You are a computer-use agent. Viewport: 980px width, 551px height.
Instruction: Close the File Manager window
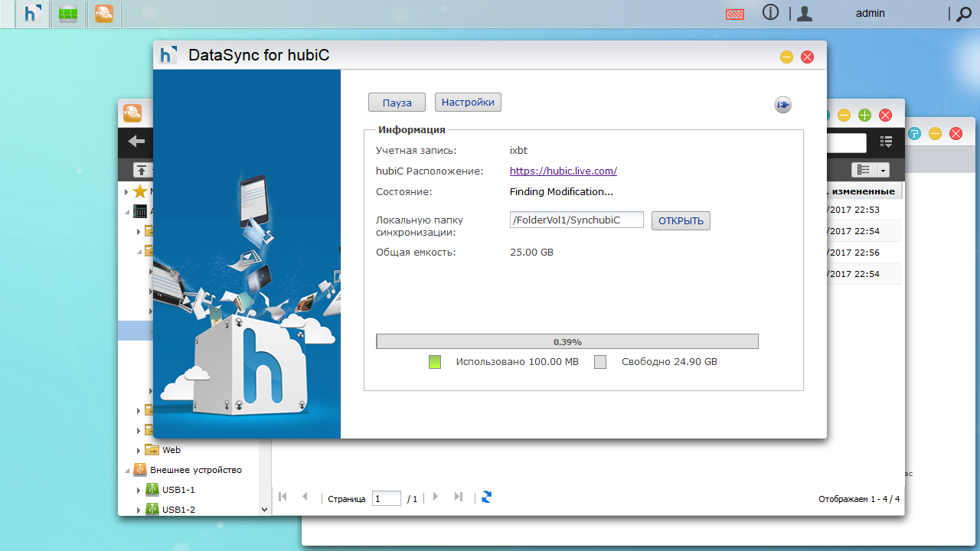coord(885,116)
